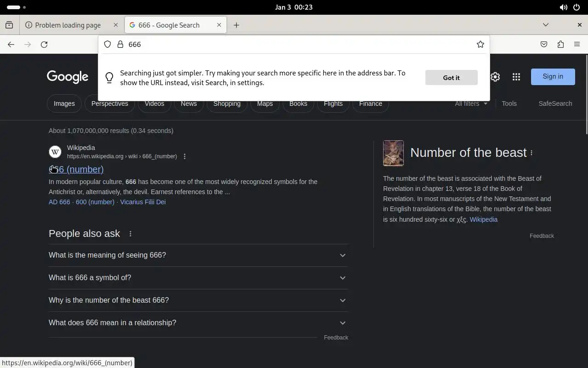Expand "What is 666 a symbol of?"
Viewport: 588px width, 368px height.
[x=198, y=278]
